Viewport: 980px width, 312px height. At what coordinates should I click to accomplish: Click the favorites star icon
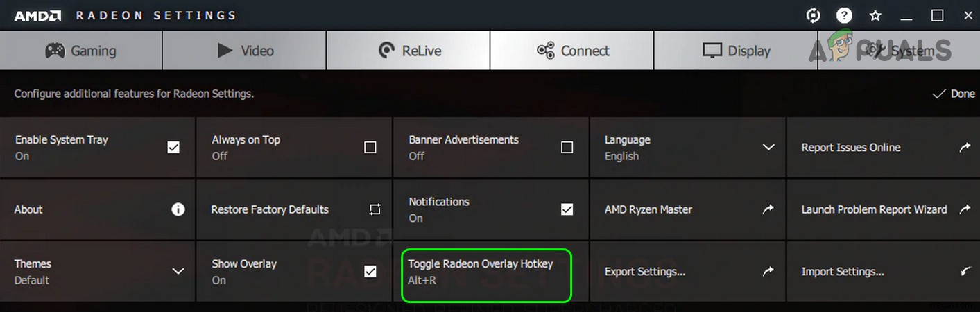pyautogui.click(x=875, y=15)
